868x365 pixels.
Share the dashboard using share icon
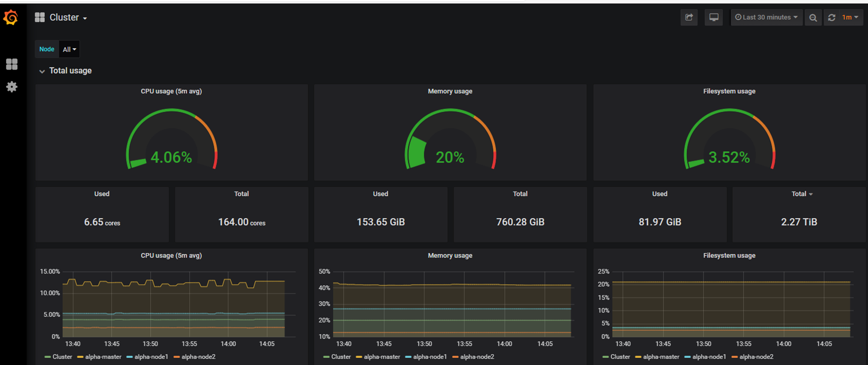point(689,17)
